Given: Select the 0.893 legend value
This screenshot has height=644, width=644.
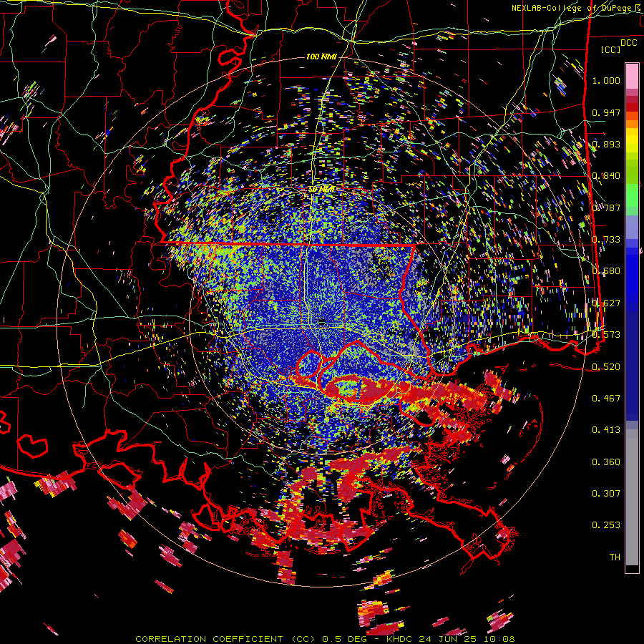Looking at the screenshot, I should coord(606,144).
